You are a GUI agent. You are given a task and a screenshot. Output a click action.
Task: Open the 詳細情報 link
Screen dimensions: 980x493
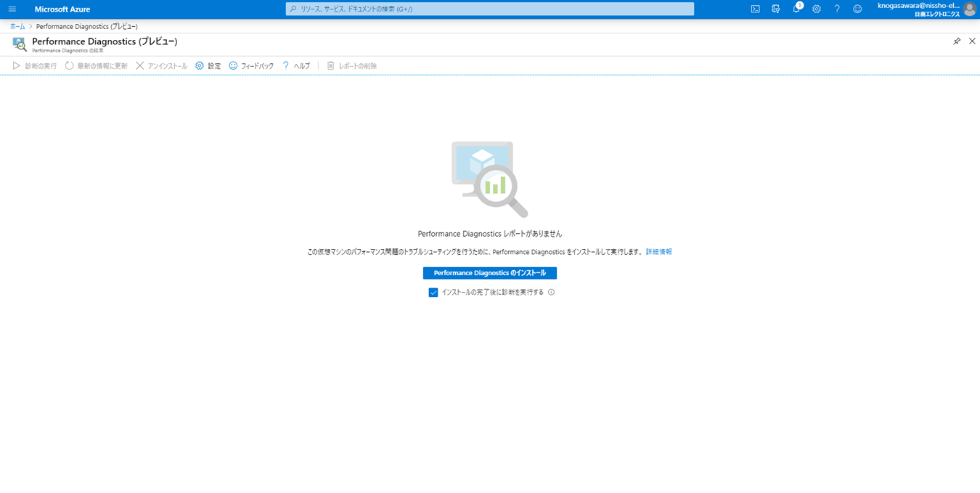(x=659, y=252)
